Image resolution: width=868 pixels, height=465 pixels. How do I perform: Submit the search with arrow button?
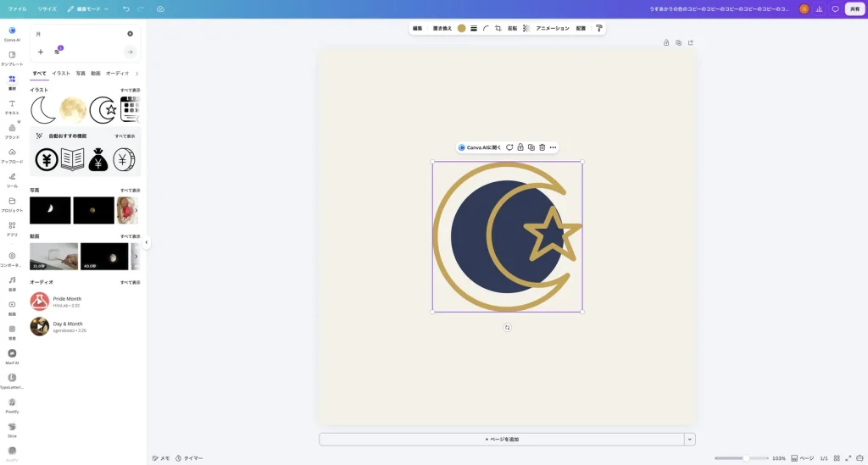tap(130, 52)
